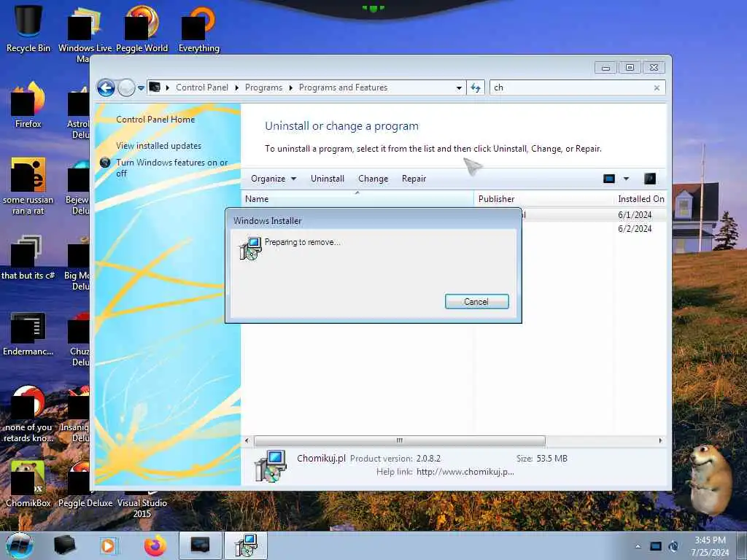747x560 pixels.
Task: Click Change in the programs toolbar
Action: [373, 179]
